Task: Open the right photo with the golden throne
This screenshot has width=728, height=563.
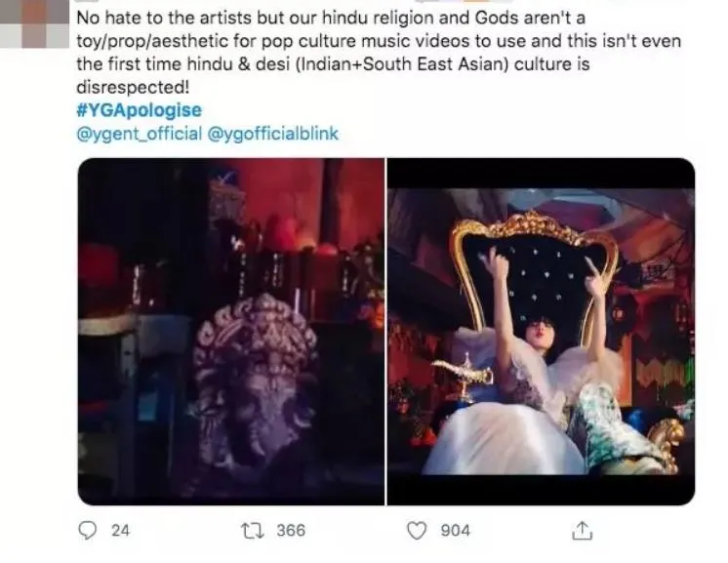Action: (x=541, y=331)
